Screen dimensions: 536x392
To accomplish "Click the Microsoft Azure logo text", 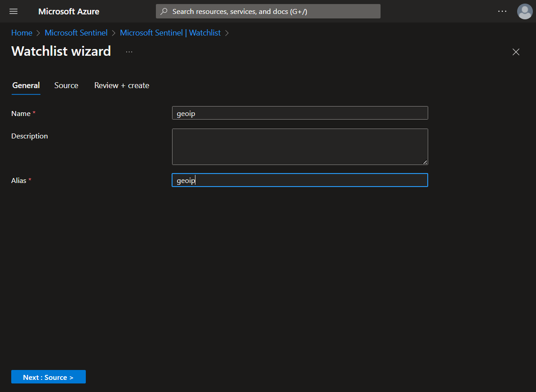I will [x=69, y=11].
